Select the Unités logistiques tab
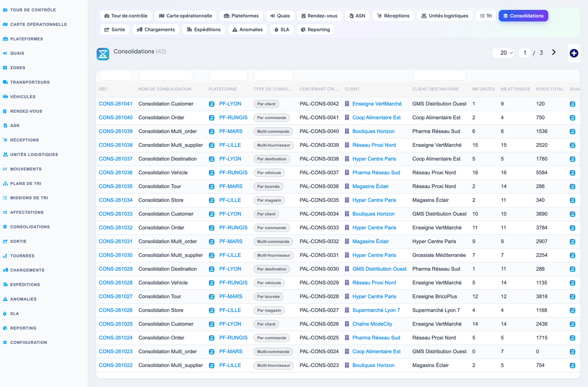The image size is (588, 387). coord(445,16)
